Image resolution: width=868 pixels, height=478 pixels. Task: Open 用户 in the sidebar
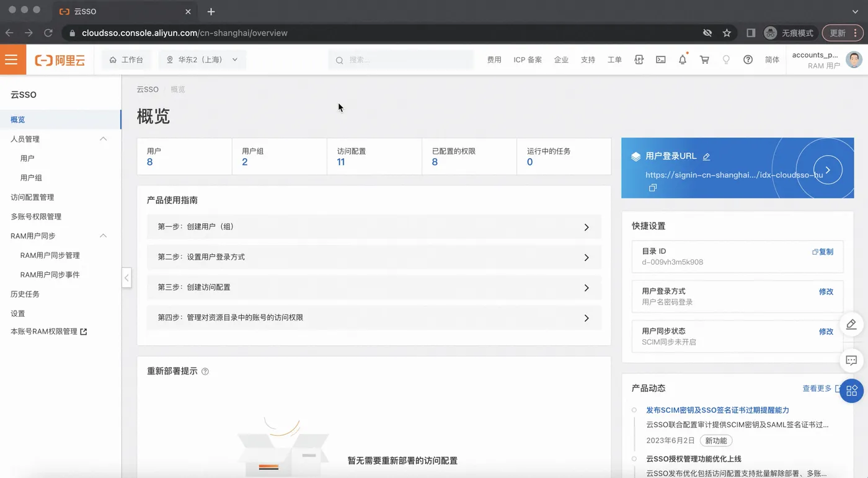pyautogui.click(x=27, y=158)
